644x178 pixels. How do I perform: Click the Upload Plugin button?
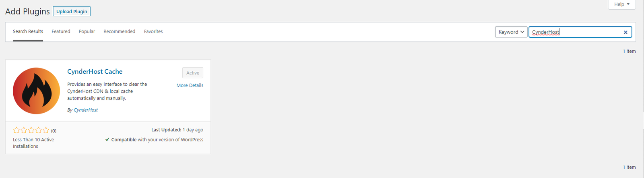tap(72, 11)
